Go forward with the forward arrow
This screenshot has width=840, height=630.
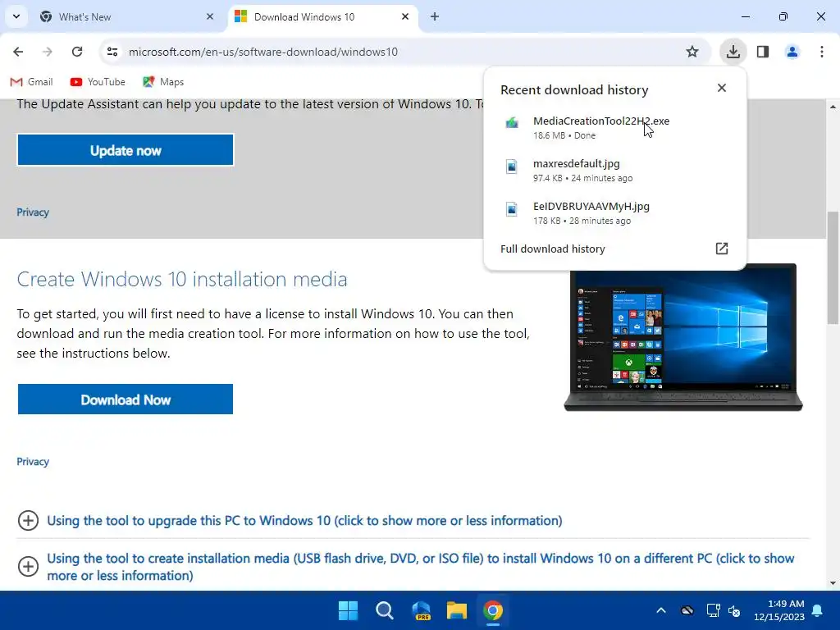tap(48, 52)
